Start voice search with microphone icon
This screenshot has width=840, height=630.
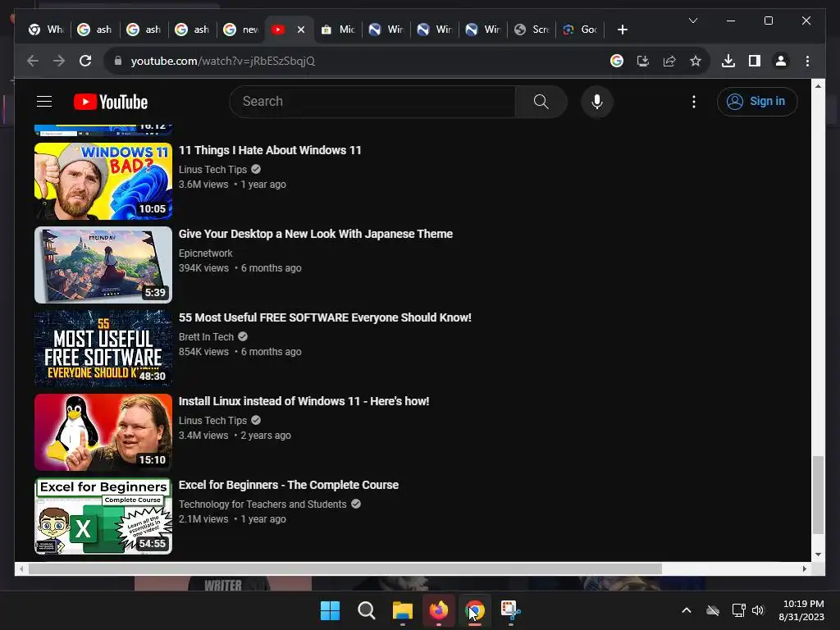tap(597, 101)
